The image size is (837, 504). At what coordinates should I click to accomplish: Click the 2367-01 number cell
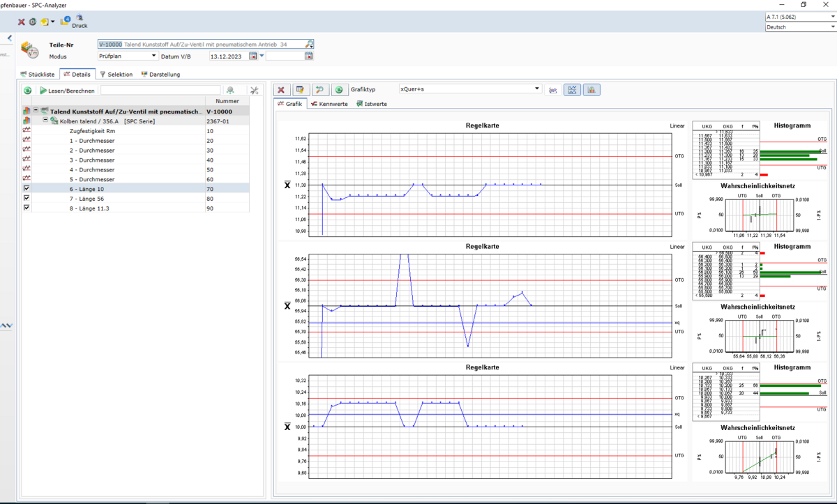[x=227, y=121]
